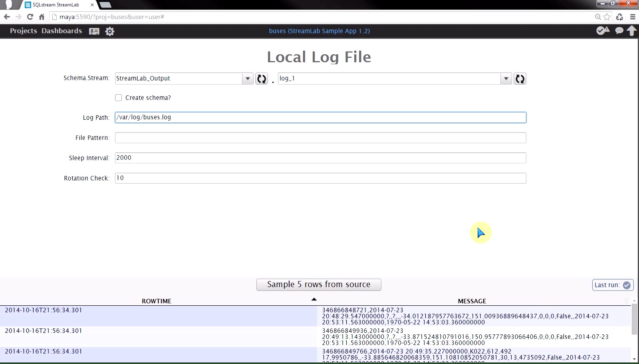This screenshot has width=639, height=364.
Task: Click the Sleep Interval label
Action: point(89,158)
